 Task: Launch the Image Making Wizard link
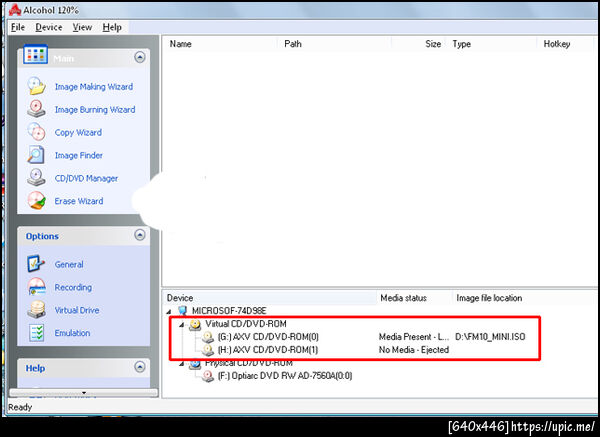click(94, 87)
